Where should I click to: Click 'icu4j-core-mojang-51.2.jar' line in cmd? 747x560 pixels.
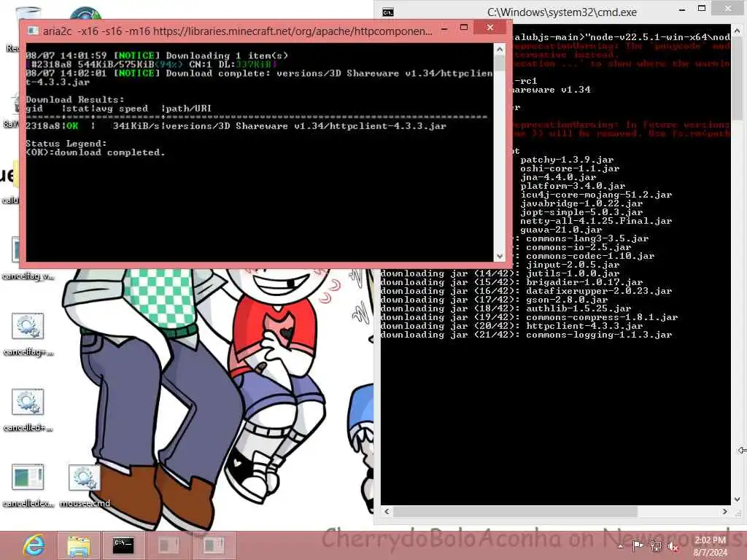tap(596, 195)
